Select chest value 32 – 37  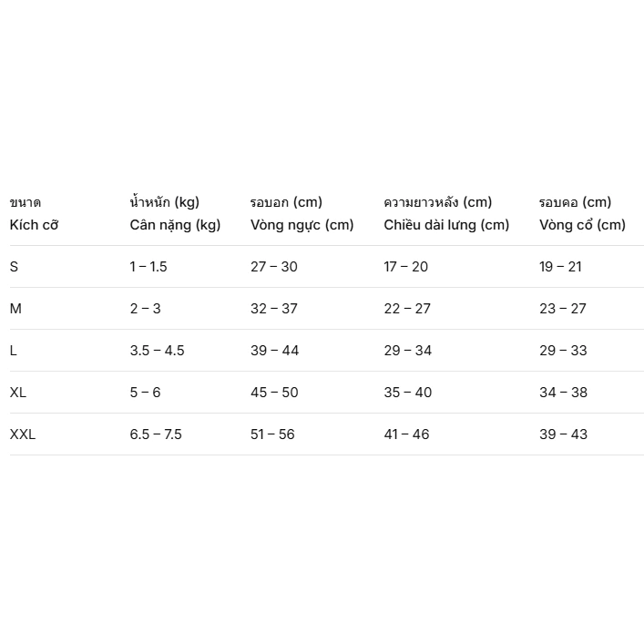pos(274,309)
